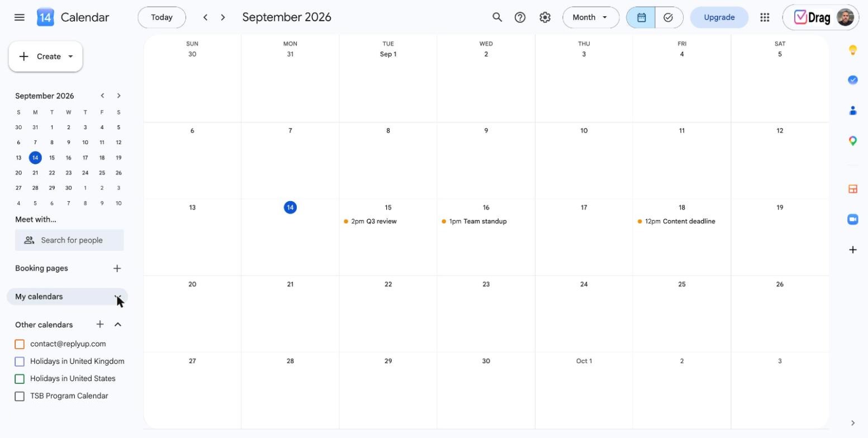
Task: Add a booking page with plus icon
Action: click(117, 269)
